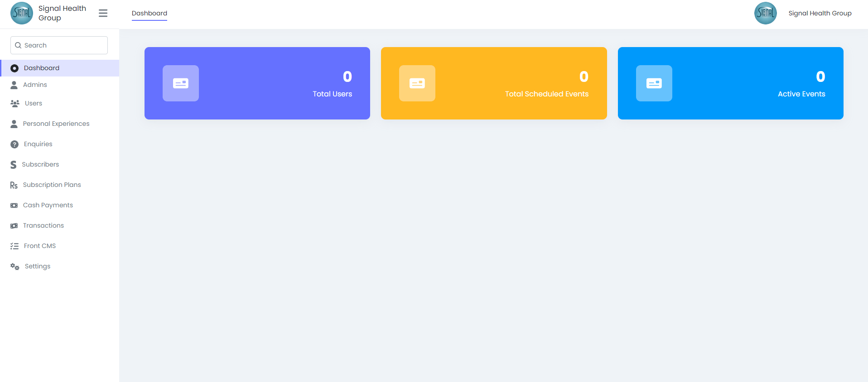The image size is (868, 382).
Task: Open Personal Experiences in sidebar
Action: click(x=60, y=124)
